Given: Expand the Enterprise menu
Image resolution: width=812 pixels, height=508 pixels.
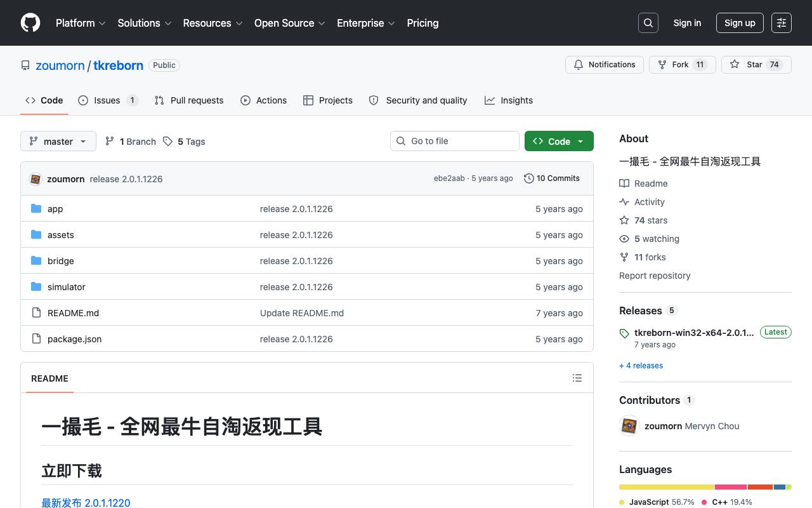Looking at the screenshot, I should coord(366,23).
